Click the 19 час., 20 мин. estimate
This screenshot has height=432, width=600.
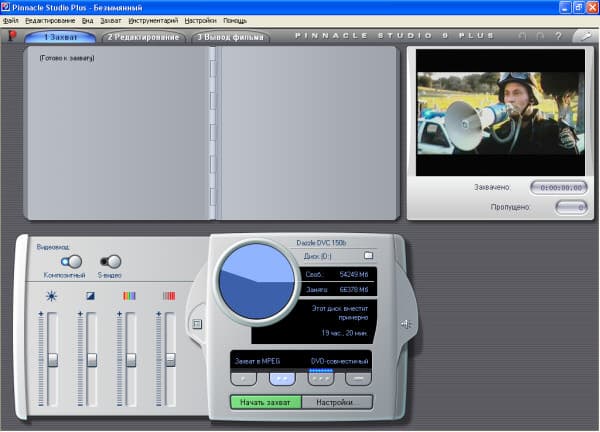pos(344,333)
